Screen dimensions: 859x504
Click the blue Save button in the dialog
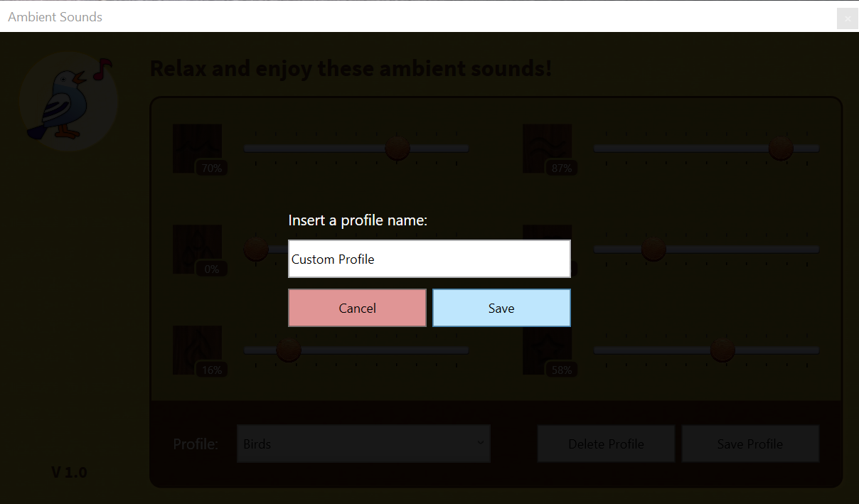coord(501,308)
